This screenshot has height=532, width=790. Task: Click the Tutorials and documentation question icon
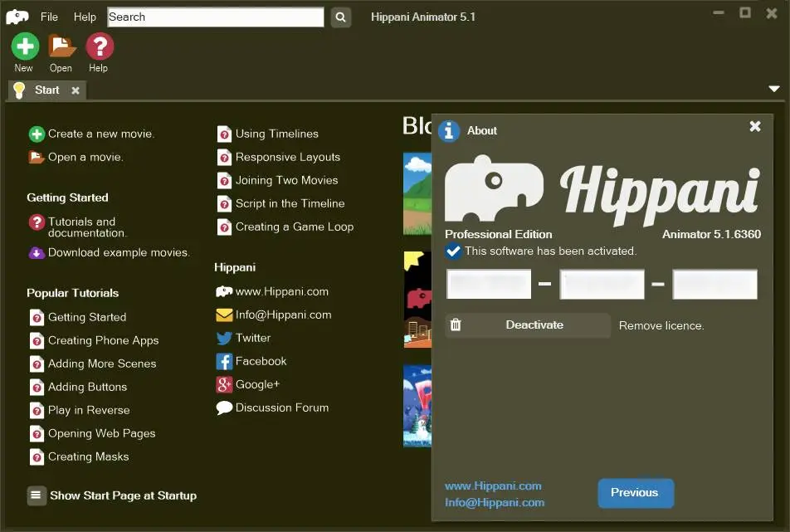(37, 222)
